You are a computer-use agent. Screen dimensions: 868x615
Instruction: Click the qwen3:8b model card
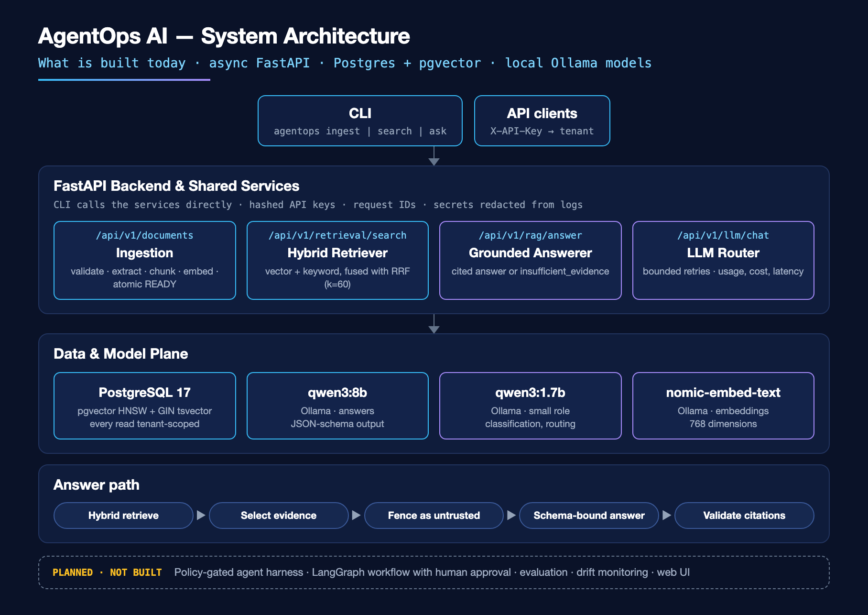coord(337,406)
